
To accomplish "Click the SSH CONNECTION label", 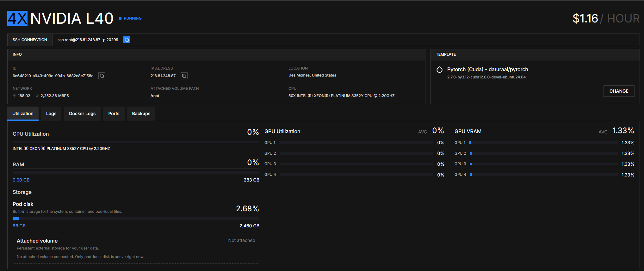I will click(30, 40).
